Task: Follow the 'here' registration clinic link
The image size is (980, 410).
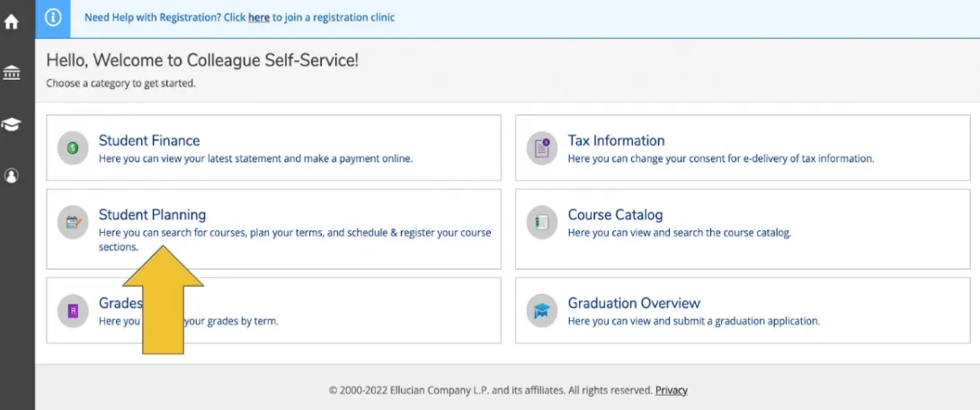Action: (x=258, y=17)
